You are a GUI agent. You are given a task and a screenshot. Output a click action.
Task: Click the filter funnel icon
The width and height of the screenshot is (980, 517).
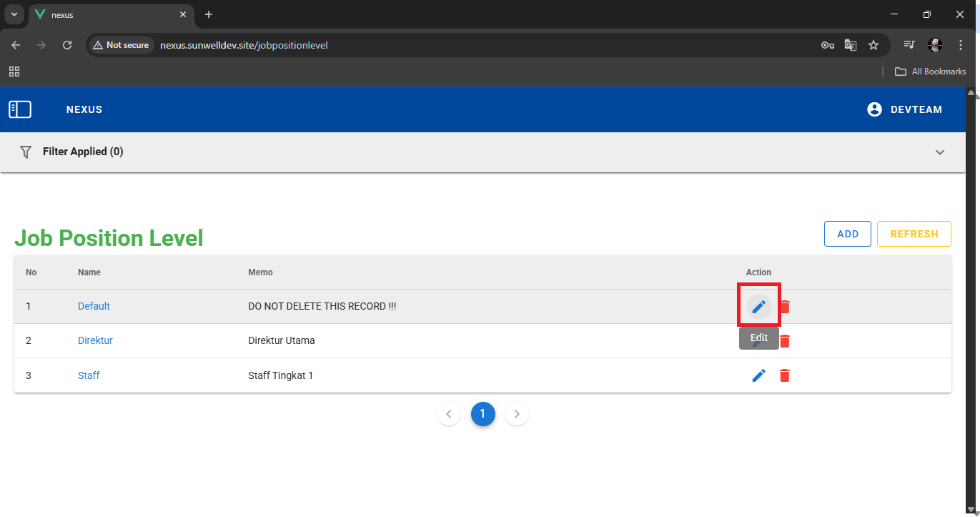click(x=26, y=152)
